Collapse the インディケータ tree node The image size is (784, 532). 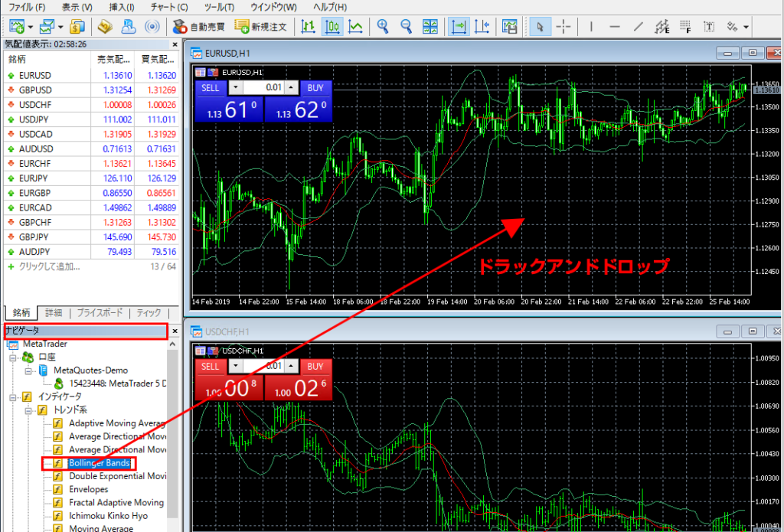[13, 397]
